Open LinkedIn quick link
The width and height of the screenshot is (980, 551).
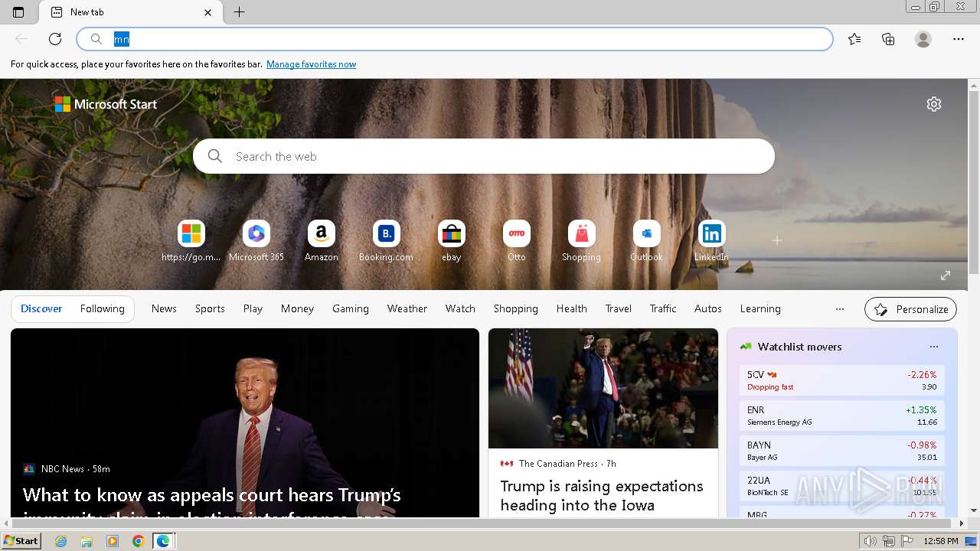[712, 241]
